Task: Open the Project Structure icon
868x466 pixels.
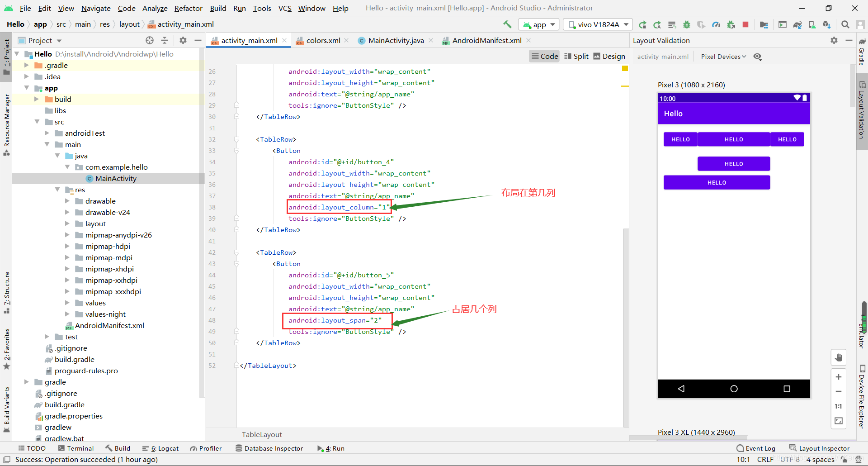Action: [764, 24]
